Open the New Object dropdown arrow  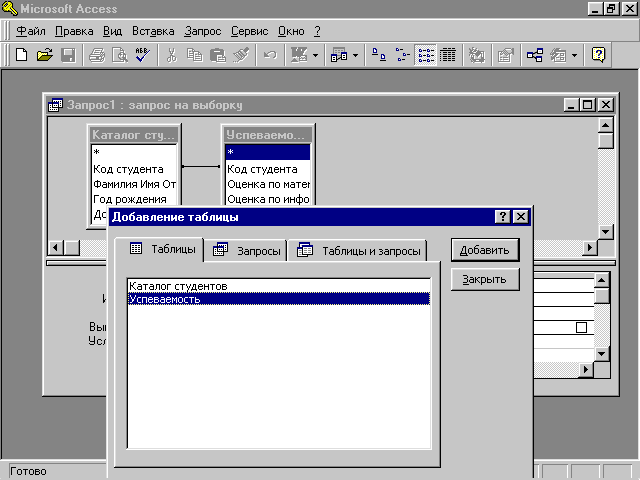[x=574, y=55]
